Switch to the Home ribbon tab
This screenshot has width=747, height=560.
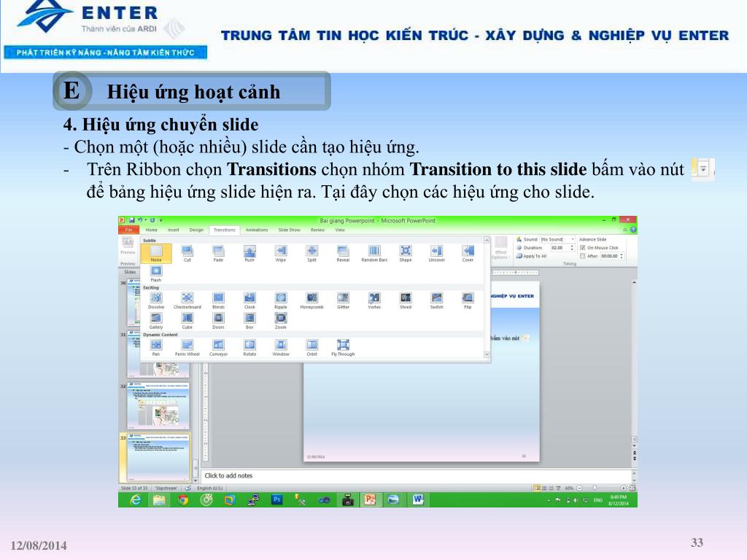[x=152, y=230]
